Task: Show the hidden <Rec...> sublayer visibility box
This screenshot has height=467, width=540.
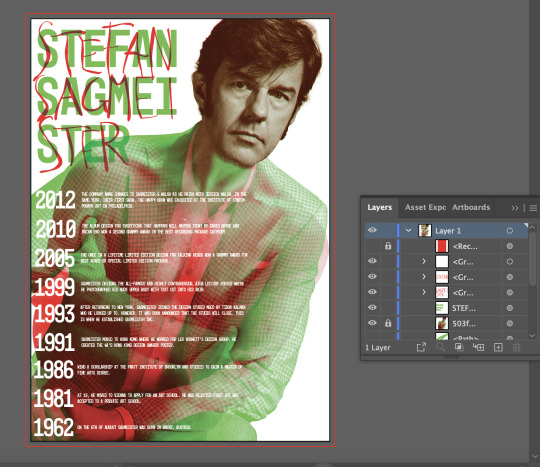Action: click(x=372, y=246)
